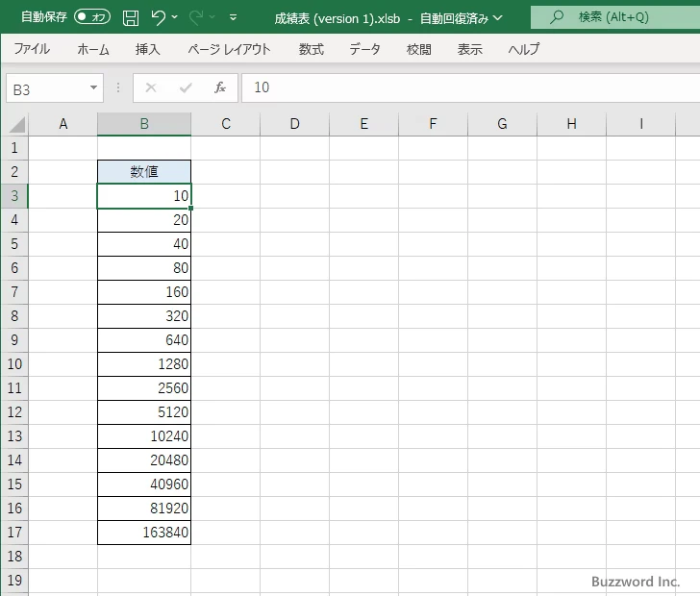The height and width of the screenshot is (596, 700).
Task: Open the データ tab
Action: (x=364, y=49)
